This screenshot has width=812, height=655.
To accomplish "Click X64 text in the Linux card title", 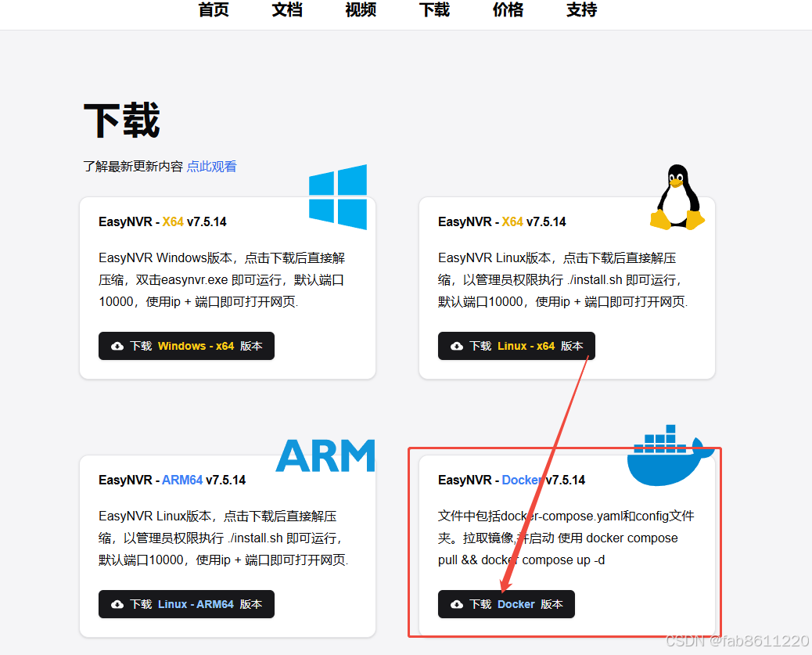I will pyautogui.click(x=512, y=221).
